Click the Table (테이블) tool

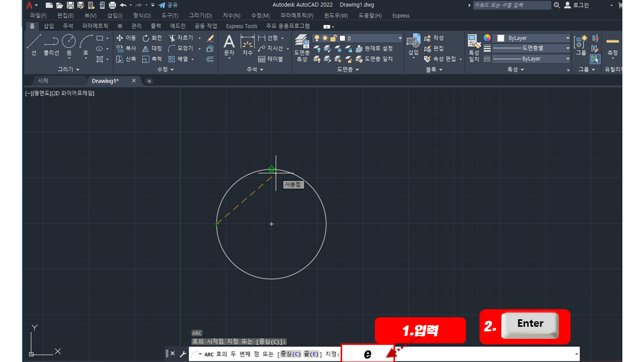click(271, 59)
